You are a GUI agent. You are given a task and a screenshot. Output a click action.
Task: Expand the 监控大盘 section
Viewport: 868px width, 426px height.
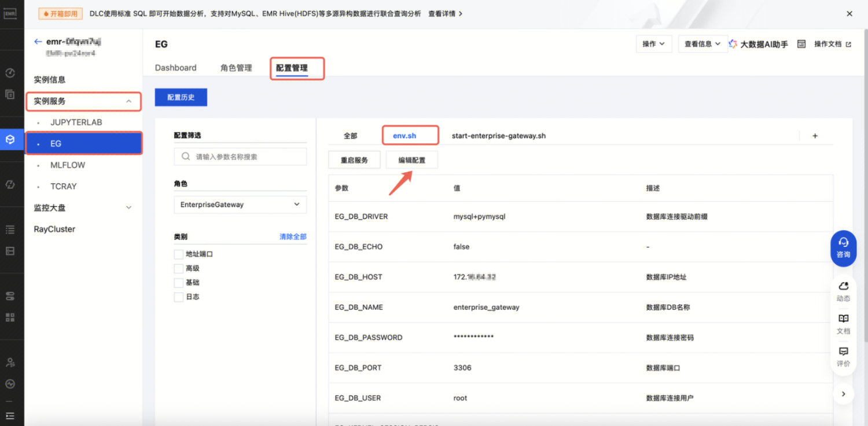[x=128, y=208]
